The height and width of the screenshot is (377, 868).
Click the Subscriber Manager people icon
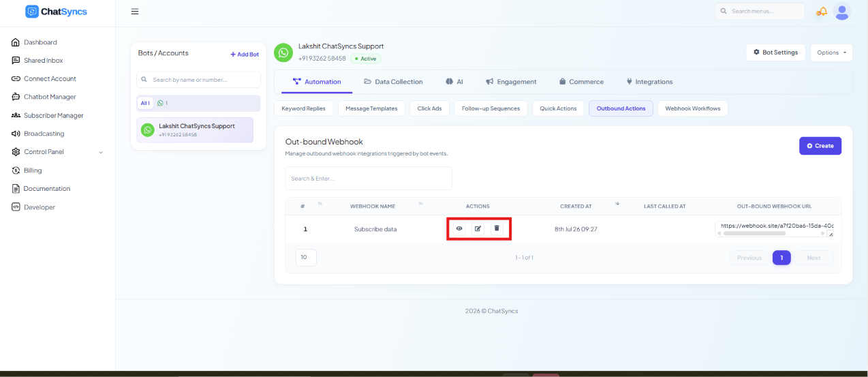pyautogui.click(x=16, y=116)
